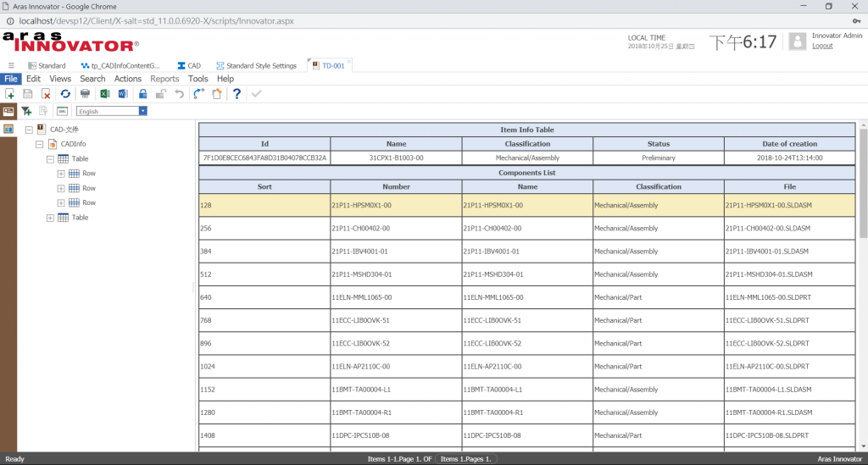
Task: Open the Search menu
Action: [92, 79]
